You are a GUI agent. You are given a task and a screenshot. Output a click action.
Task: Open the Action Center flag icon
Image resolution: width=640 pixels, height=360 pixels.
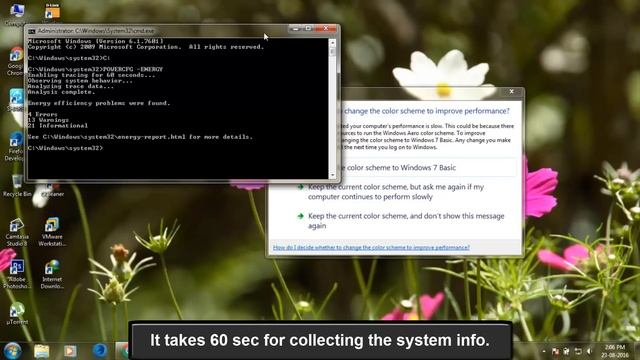pyautogui.click(x=556, y=351)
